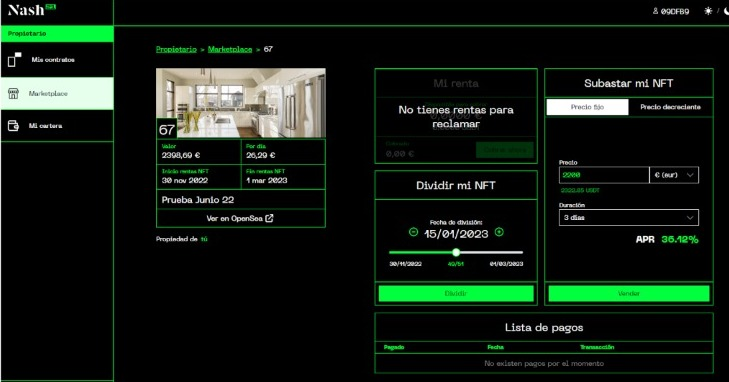The height and width of the screenshot is (382, 729).
Task: Click the Vender button
Action: [x=629, y=293]
